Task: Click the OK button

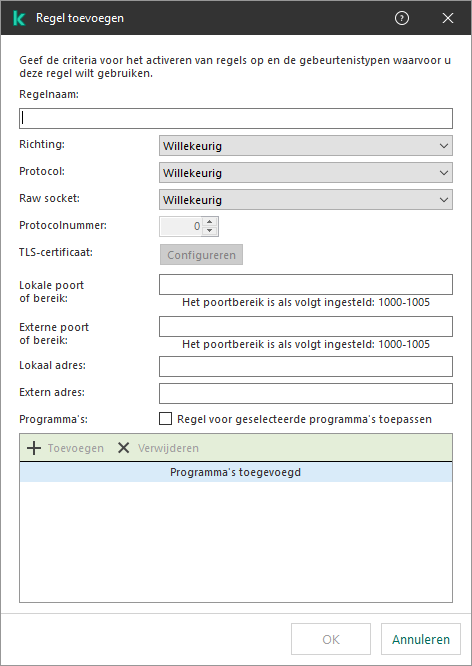Action: click(331, 639)
